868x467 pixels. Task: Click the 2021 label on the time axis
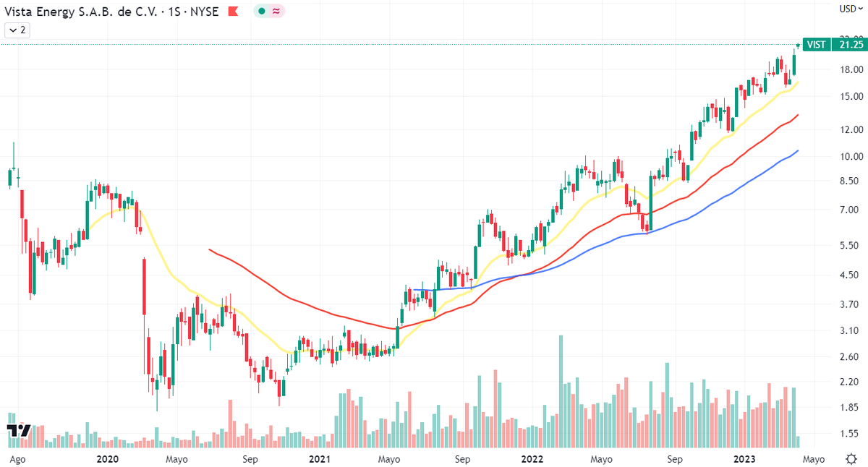coord(320,459)
